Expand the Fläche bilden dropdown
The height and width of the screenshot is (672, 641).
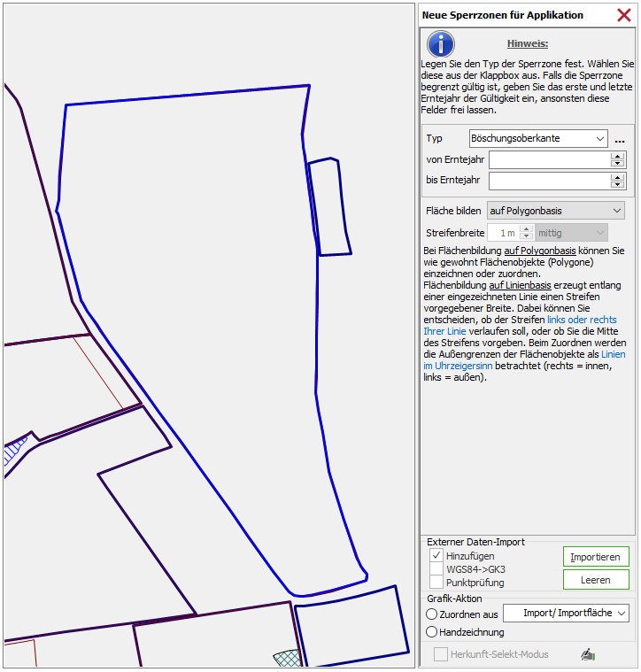555,211
